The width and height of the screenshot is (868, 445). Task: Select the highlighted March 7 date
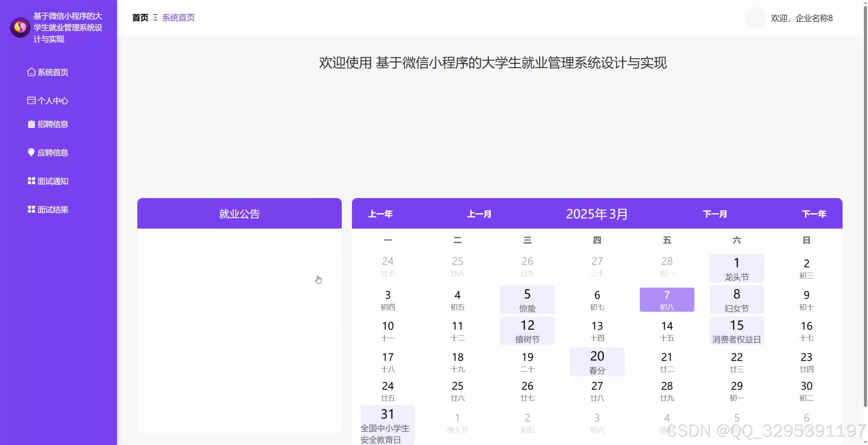pos(667,299)
